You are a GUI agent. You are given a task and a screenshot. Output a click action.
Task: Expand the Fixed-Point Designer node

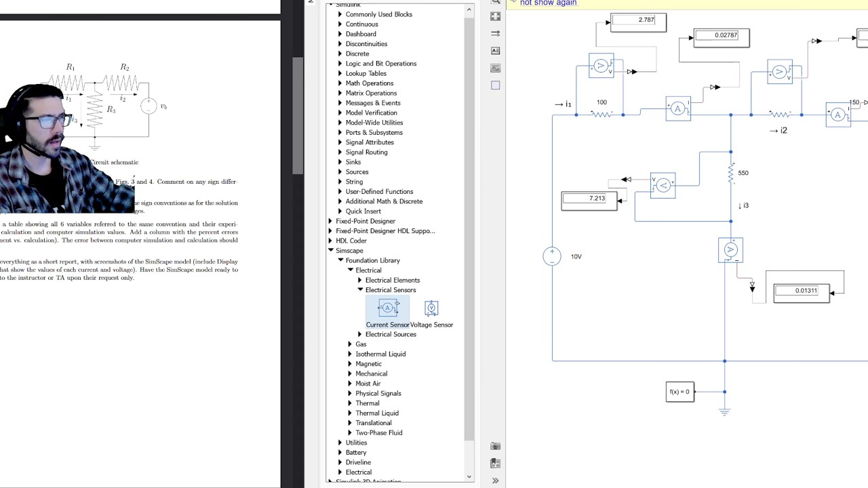point(331,221)
